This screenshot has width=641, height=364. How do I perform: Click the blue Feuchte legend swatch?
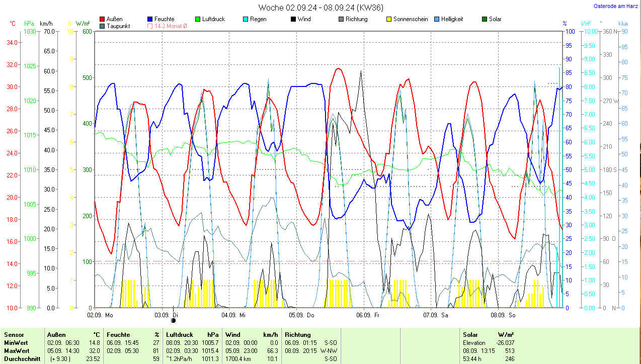point(150,20)
